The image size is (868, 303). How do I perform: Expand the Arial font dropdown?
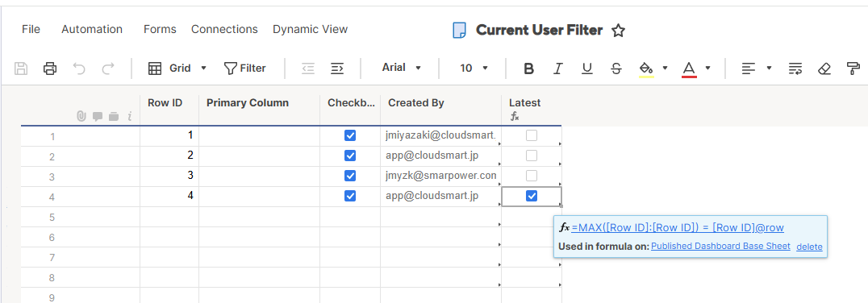point(402,68)
